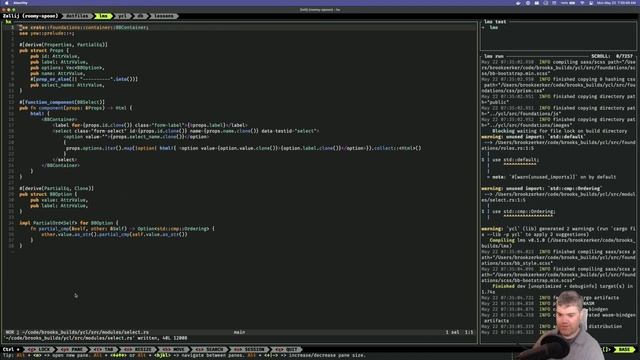640x360 pixels.
Task: Click the select class='form-select' line
Action: coord(186,131)
